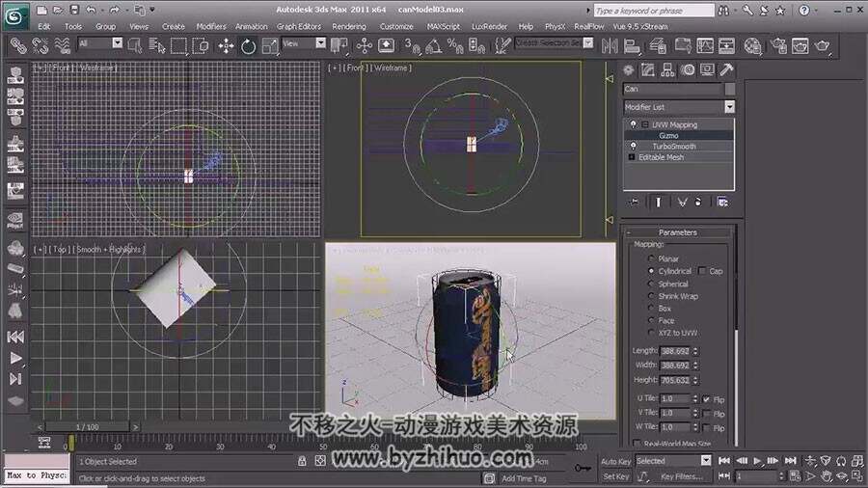Open Select by Name dialog icon
868x488 pixels.
click(x=157, y=46)
